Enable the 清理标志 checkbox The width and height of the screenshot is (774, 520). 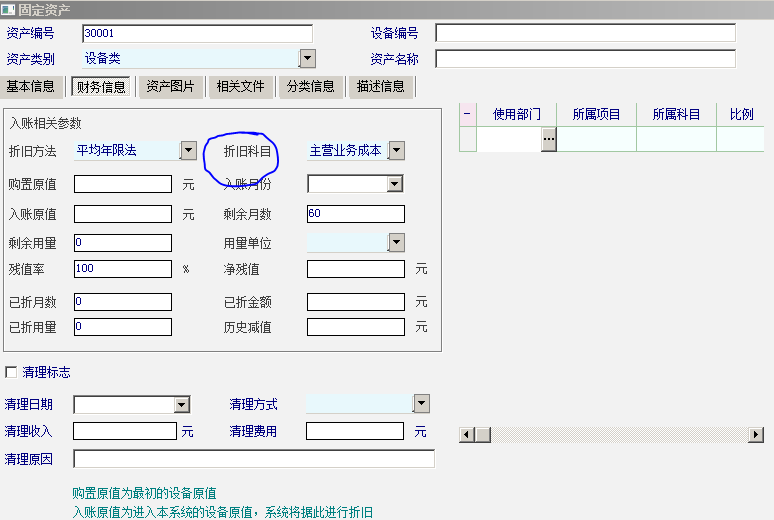[12, 372]
